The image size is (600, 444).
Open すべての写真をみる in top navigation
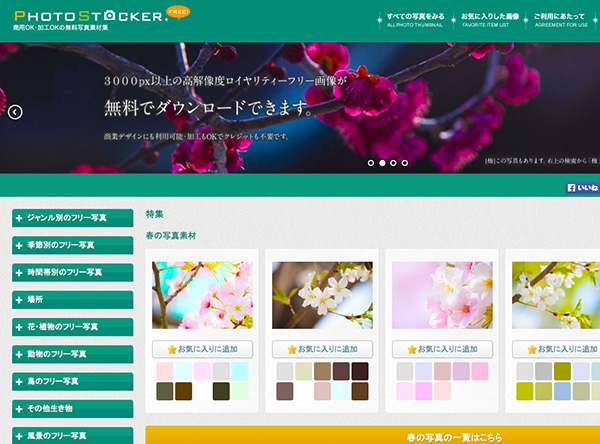point(415,20)
